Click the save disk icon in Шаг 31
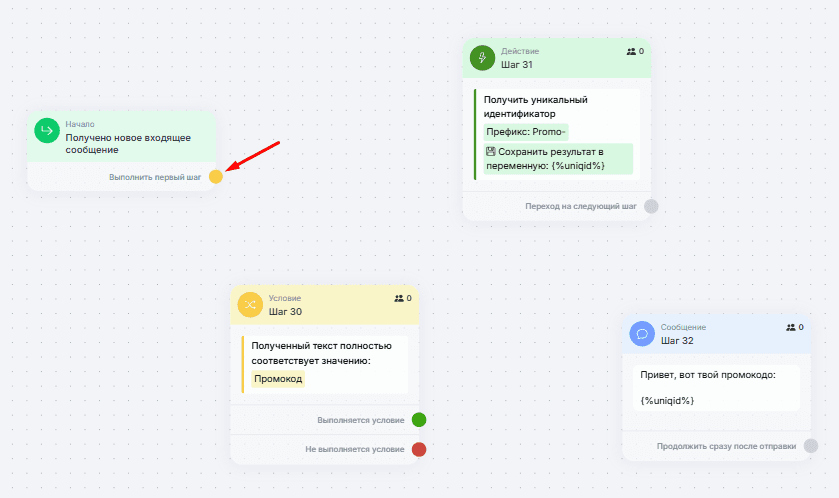This screenshot has height=498, width=839. (x=491, y=151)
